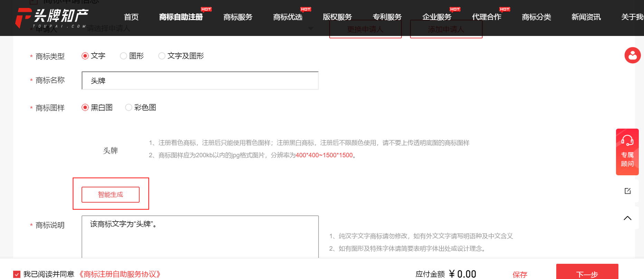The width and height of the screenshot is (644, 279).
Task: Open 商标服务 menu item
Action: (x=238, y=17)
